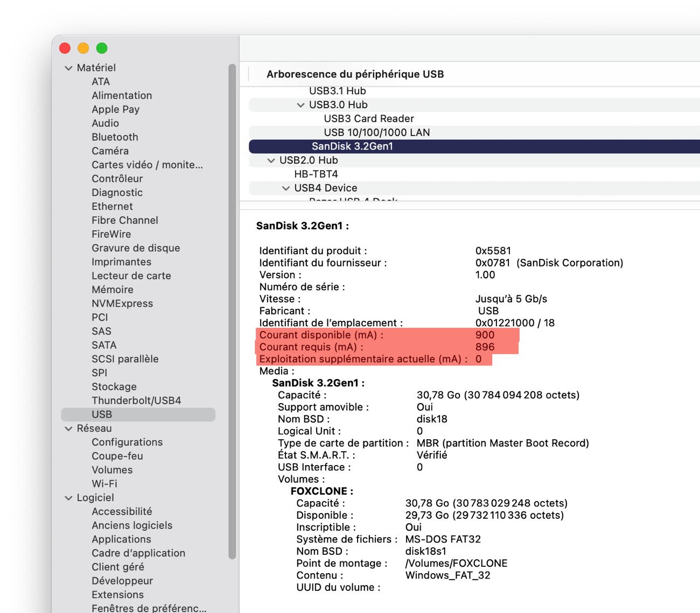Select Coupe-feu in the sidebar
700x613 pixels.
coord(117,456)
